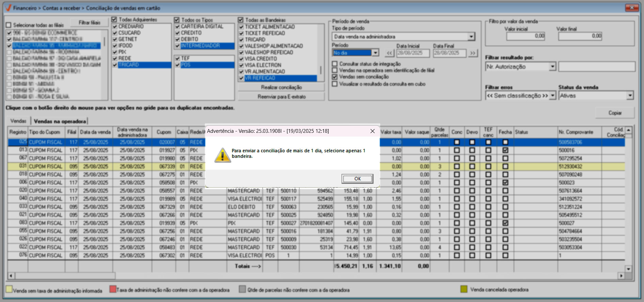Toggle TEF canc checkbox for comprovante 503053304
Image resolution: width=644 pixels, height=302 pixels.
click(488, 248)
